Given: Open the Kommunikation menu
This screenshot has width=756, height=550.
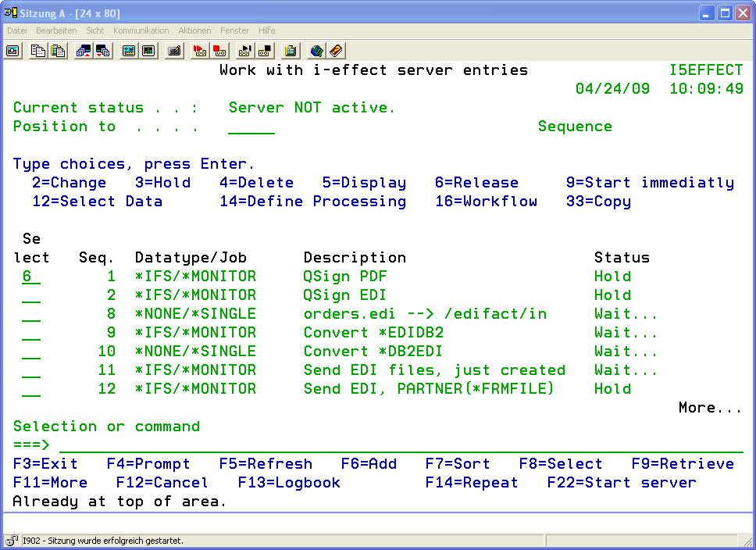Looking at the screenshot, I should [141, 30].
